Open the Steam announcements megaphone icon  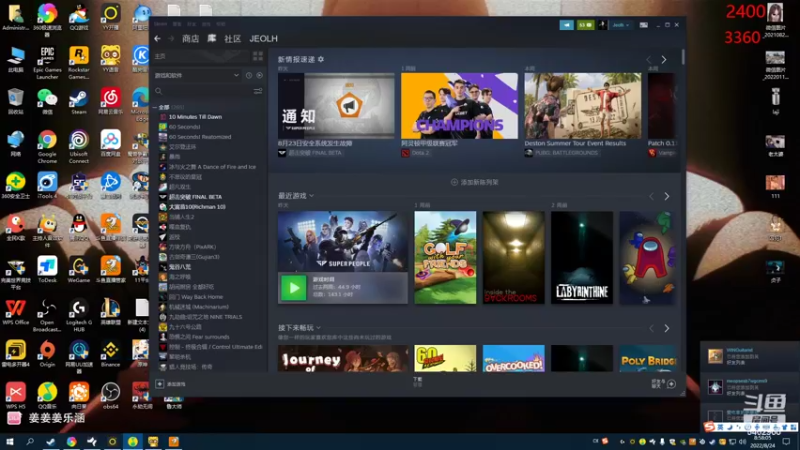point(566,24)
